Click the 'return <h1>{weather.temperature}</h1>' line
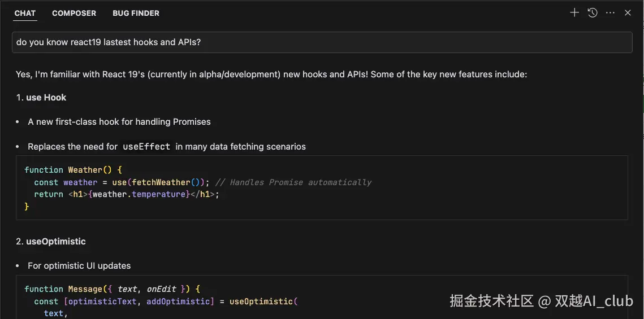This screenshot has height=319, width=644. point(127,194)
